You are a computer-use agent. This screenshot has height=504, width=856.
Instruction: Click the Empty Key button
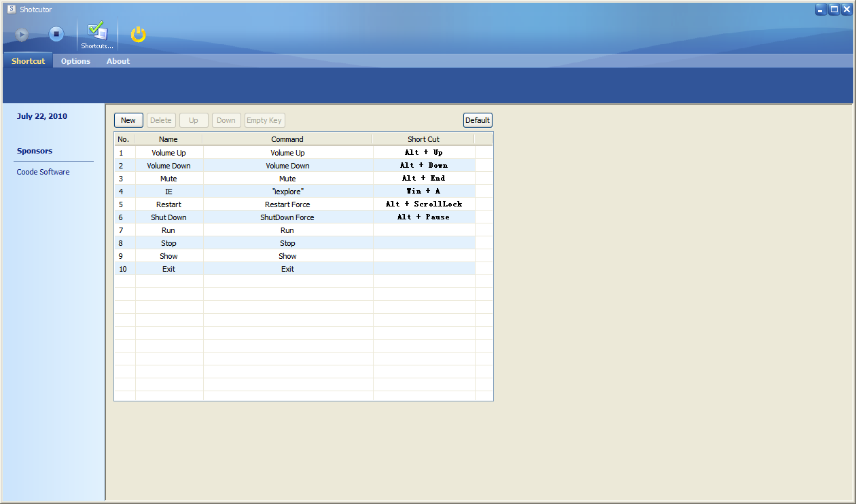(x=264, y=120)
